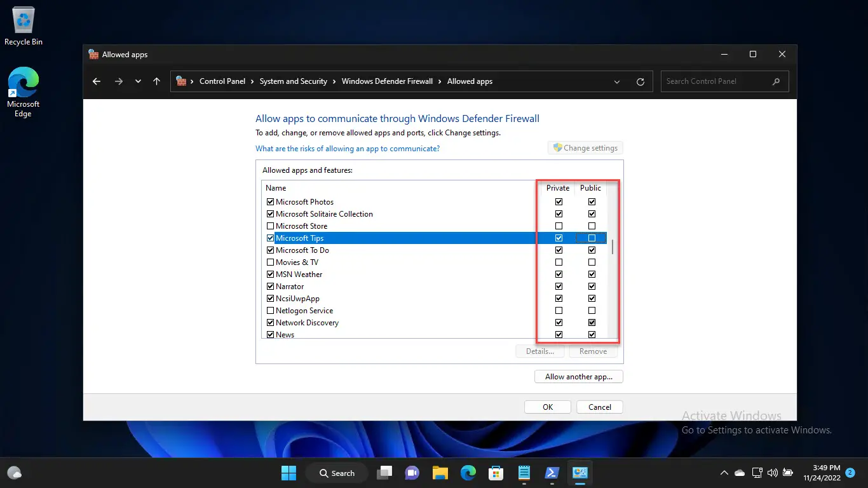Open the Recycle Bin desktop icon

[x=24, y=27]
